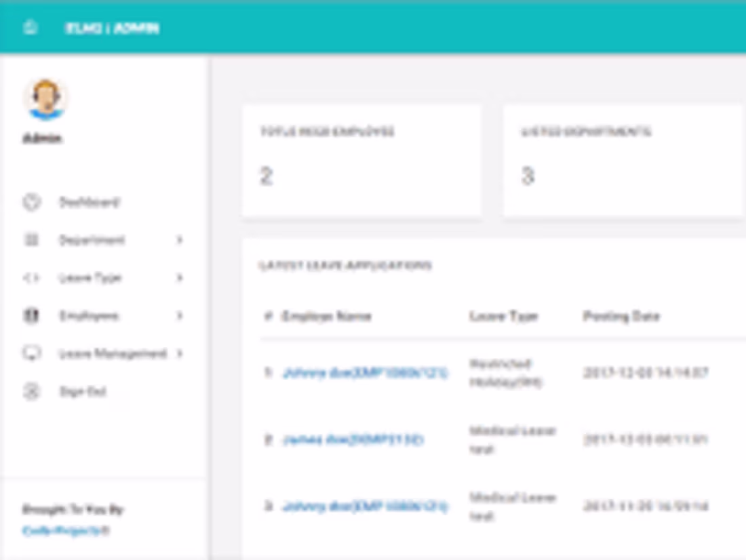Screen dimensions: 746x560
Task: Open the Department menu item
Action: 92,240
